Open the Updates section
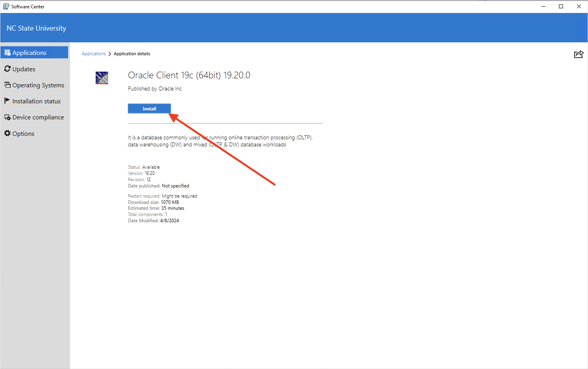The height and width of the screenshot is (369, 588). [24, 69]
